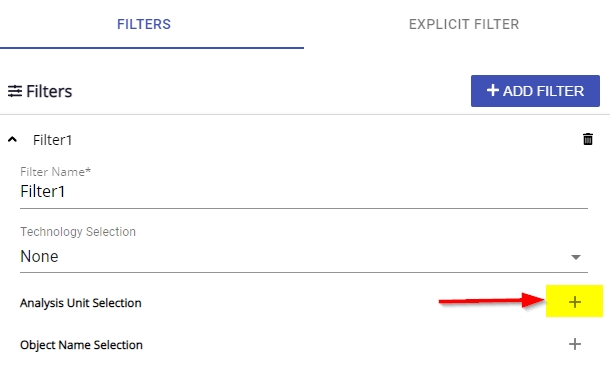Viewport: 610px width, 368px height.
Task: Click the sliders icon beside Filters heading
Action: click(15, 91)
